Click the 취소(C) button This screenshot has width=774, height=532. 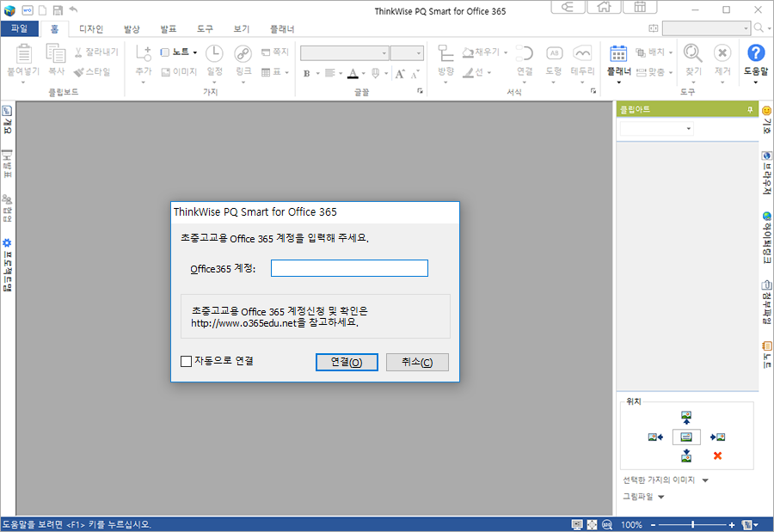(x=417, y=362)
